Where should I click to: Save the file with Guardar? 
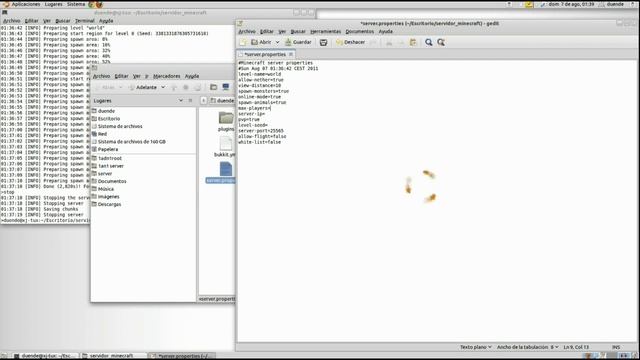pyautogui.click(x=298, y=42)
